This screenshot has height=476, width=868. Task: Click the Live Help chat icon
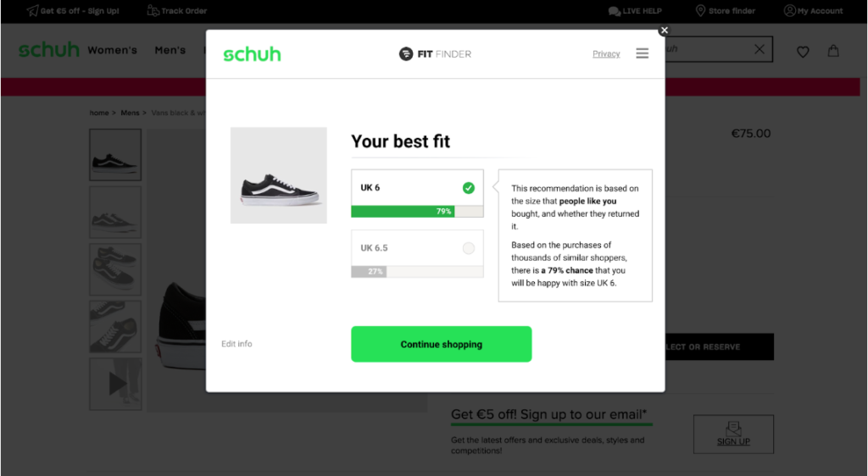(x=614, y=11)
